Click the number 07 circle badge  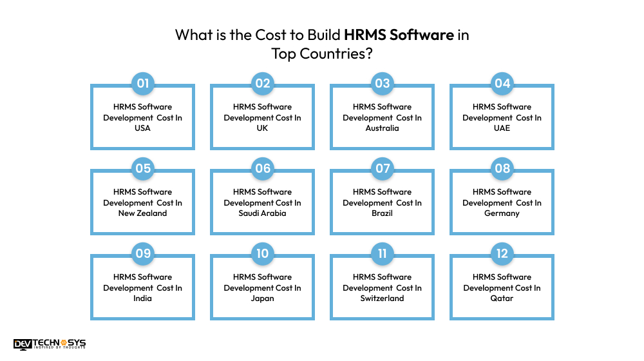(x=383, y=169)
